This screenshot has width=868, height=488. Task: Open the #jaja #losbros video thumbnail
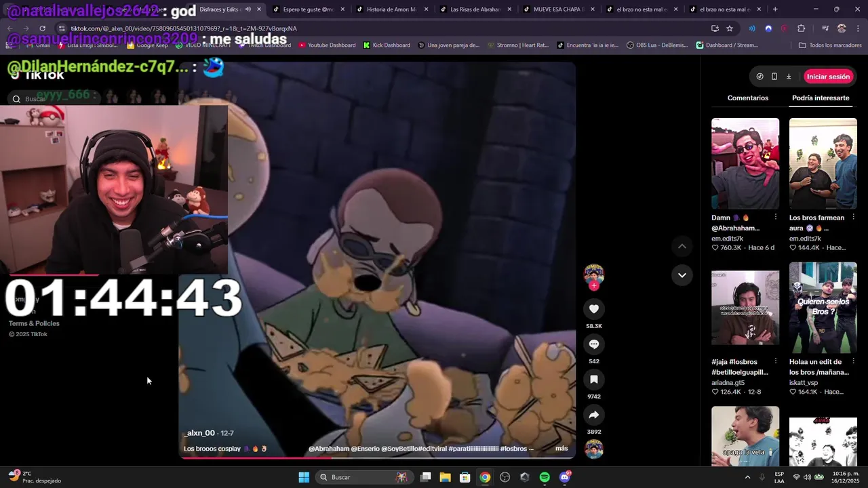pos(745,308)
